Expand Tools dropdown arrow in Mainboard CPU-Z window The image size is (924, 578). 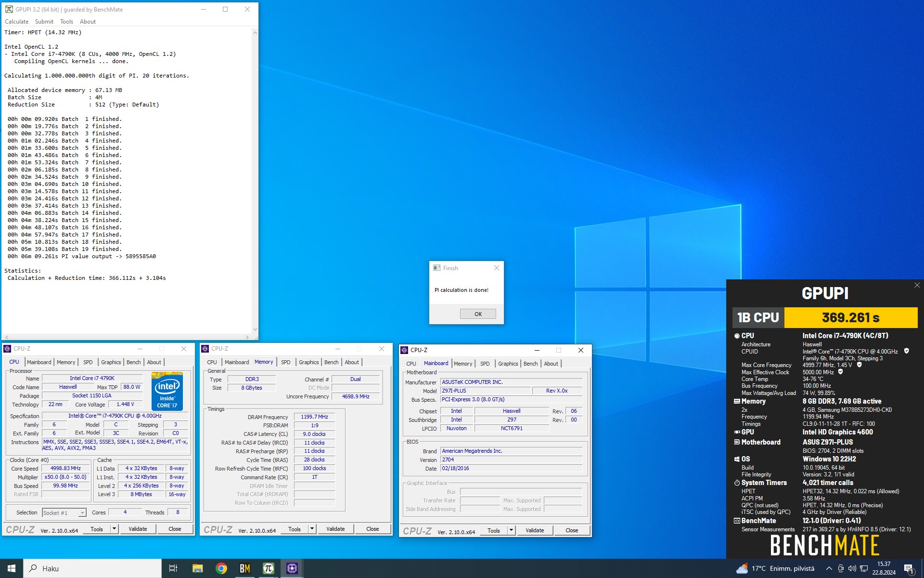[x=511, y=530]
